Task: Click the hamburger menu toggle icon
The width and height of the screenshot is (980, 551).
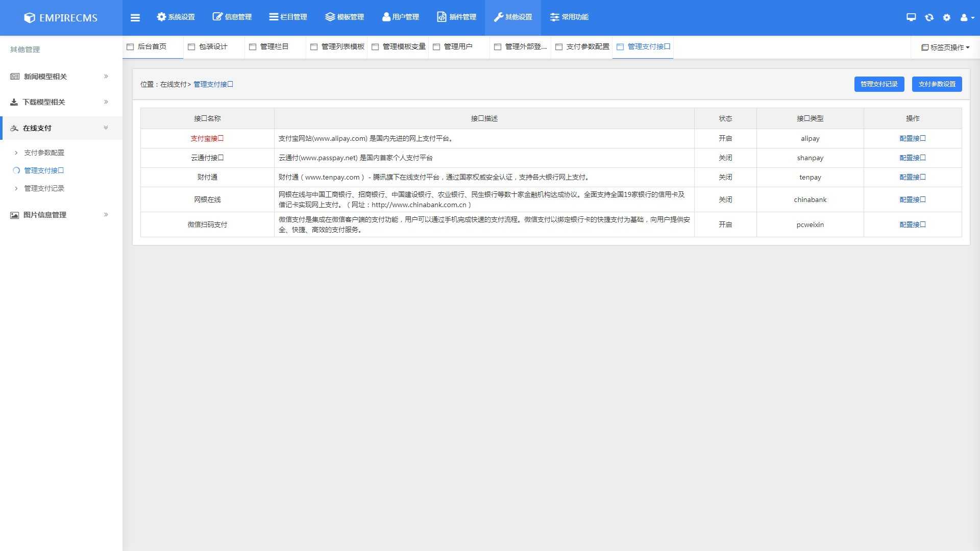Action: (x=135, y=18)
